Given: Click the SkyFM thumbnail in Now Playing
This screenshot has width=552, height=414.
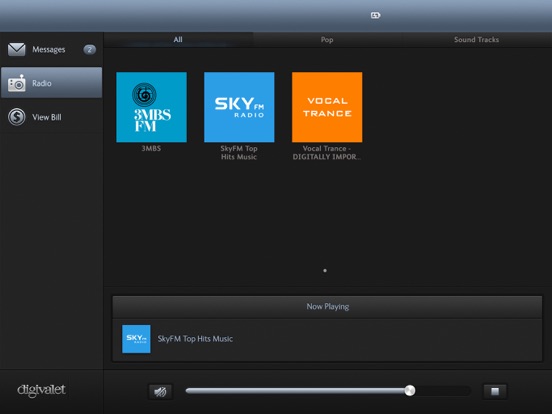Looking at the screenshot, I should point(136,339).
